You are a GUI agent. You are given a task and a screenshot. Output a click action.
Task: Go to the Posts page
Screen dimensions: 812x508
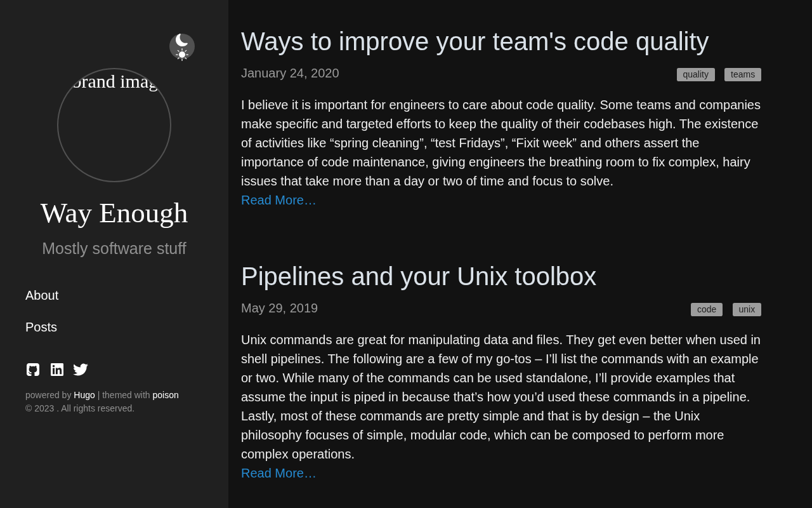click(41, 327)
